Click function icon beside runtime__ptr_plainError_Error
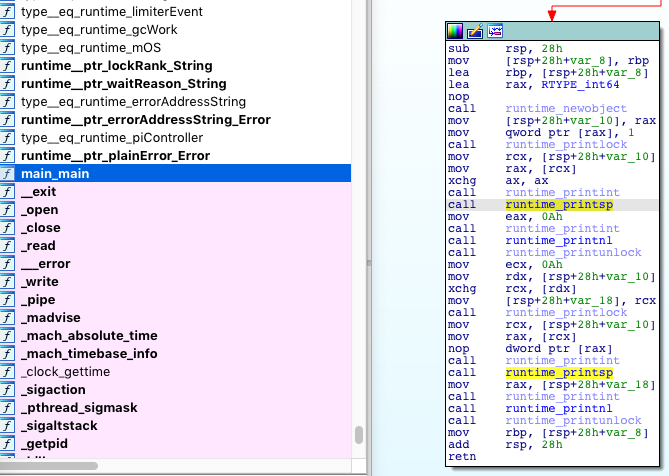 [x=7, y=156]
